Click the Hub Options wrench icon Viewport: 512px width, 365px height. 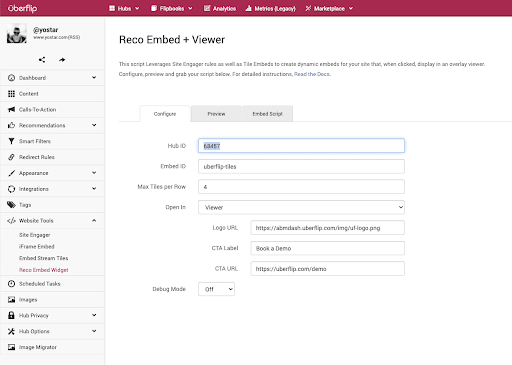pyautogui.click(x=11, y=331)
